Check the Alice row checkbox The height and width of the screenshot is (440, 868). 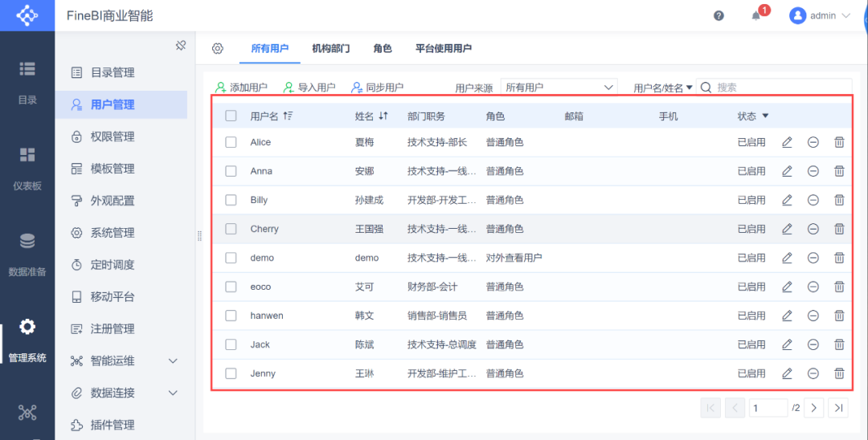(x=231, y=142)
